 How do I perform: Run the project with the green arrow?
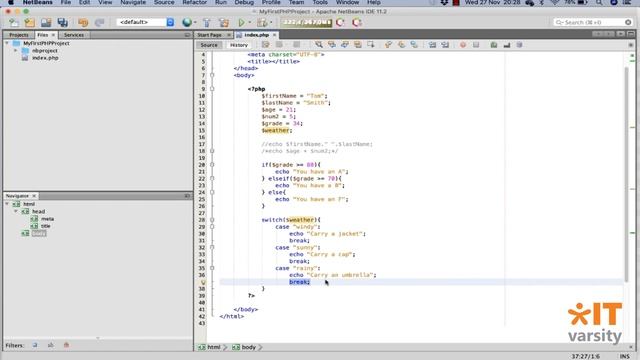coord(242,22)
